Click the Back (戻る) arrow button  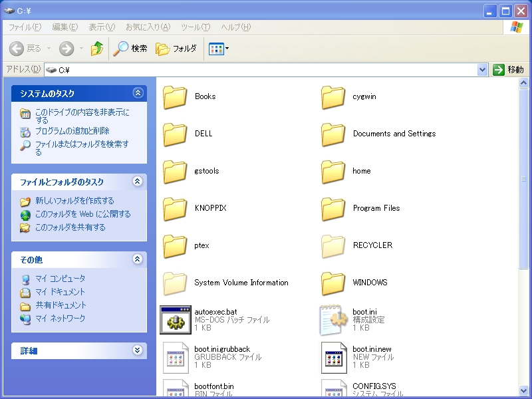(x=26, y=49)
